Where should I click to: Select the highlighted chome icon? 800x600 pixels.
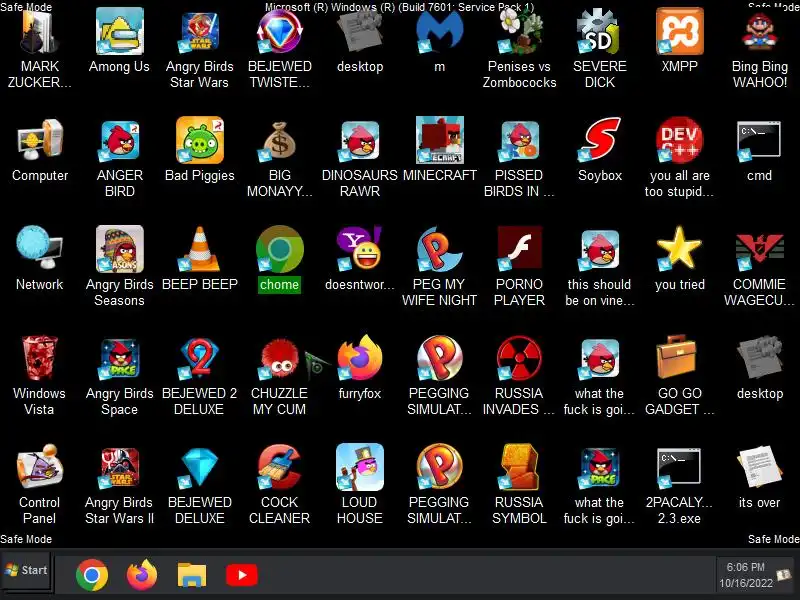click(x=280, y=249)
